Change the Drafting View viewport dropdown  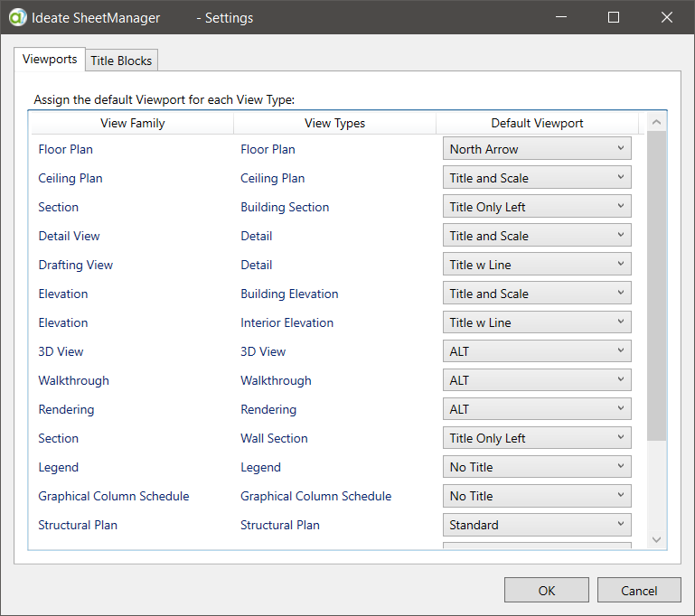pos(537,265)
